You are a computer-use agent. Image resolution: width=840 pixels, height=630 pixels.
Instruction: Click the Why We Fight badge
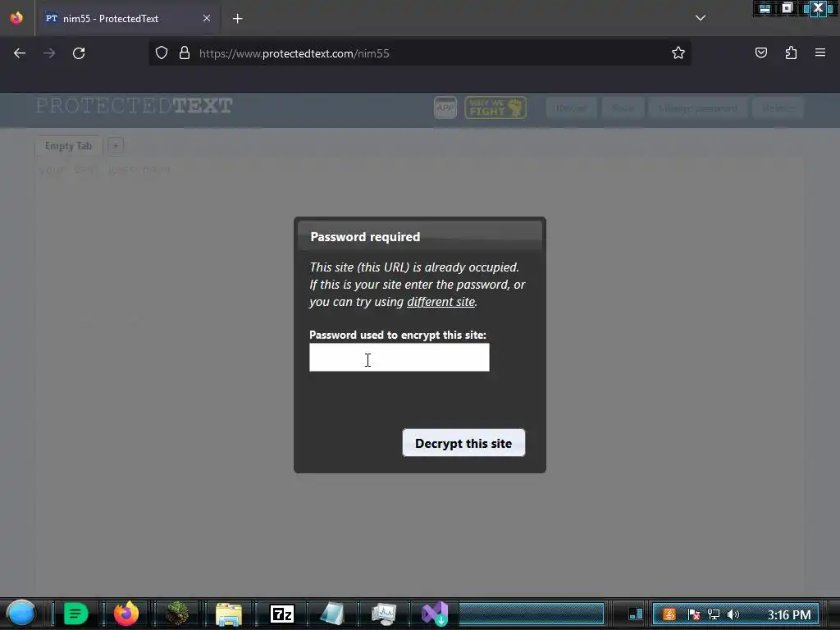point(495,107)
